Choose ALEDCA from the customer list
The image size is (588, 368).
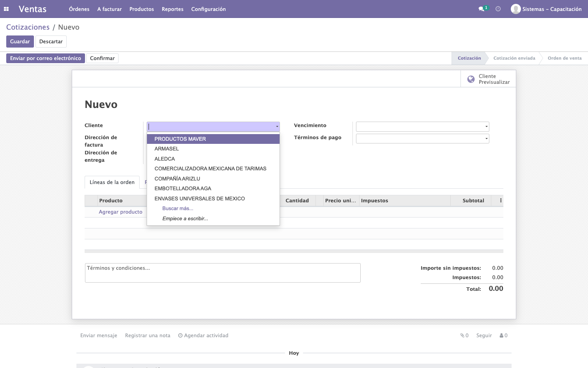pos(213,159)
